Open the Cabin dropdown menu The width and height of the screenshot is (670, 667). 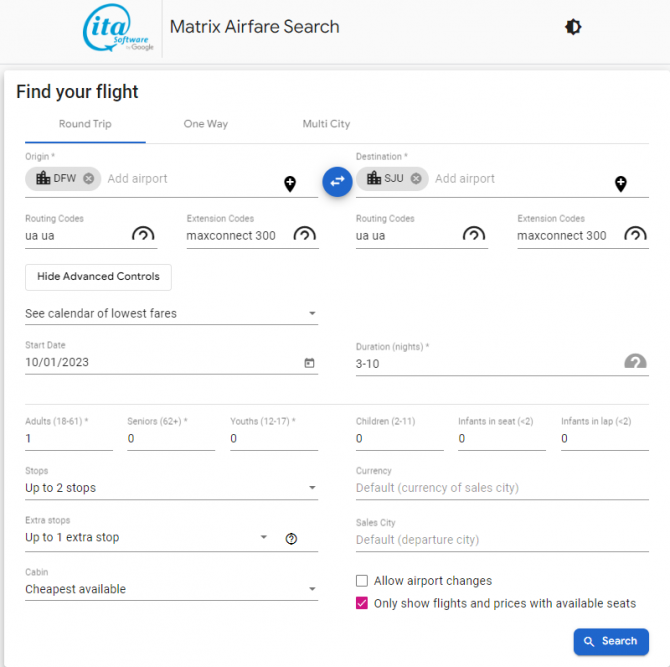coord(171,589)
